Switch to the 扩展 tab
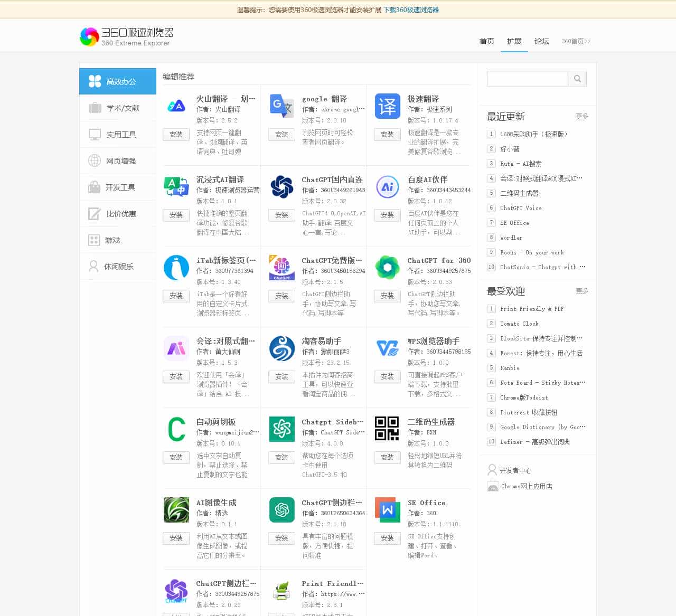The image size is (676, 616). pos(514,41)
